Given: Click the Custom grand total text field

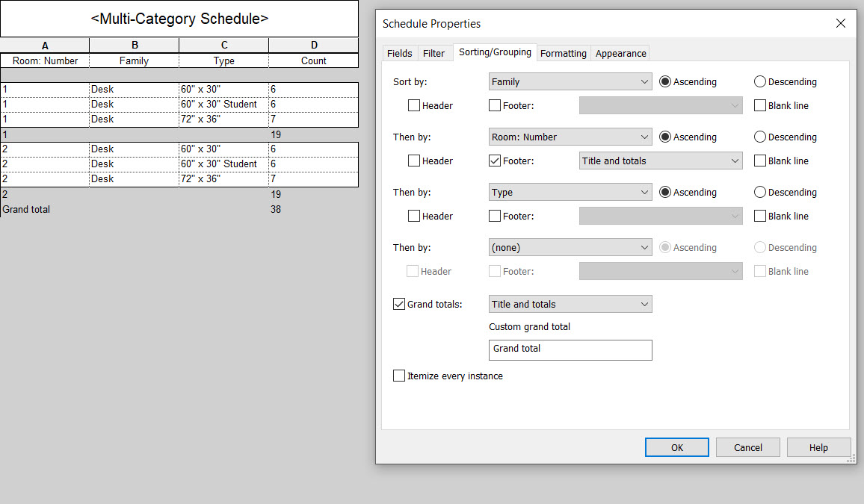Looking at the screenshot, I should 570,349.
